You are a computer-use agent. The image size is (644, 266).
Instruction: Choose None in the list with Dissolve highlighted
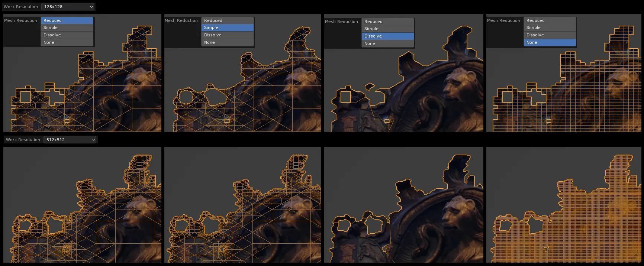[x=387, y=43]
